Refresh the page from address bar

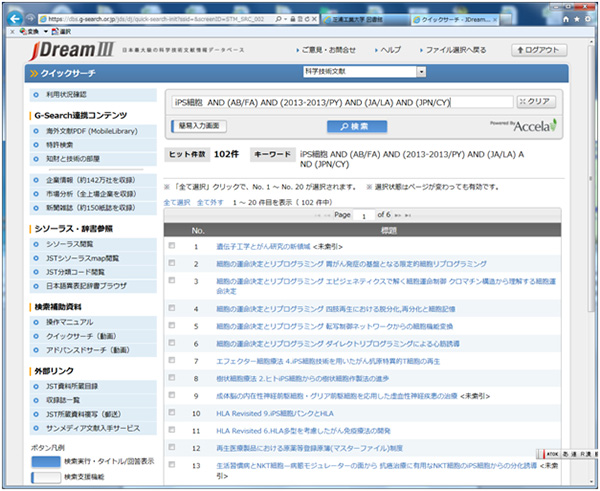coord(307,19)
